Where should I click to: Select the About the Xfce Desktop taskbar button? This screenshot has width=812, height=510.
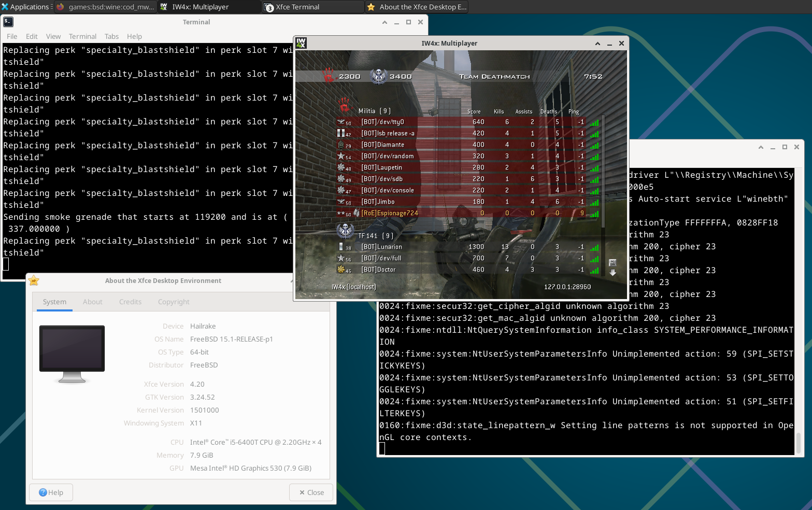(x=417, y=7)
